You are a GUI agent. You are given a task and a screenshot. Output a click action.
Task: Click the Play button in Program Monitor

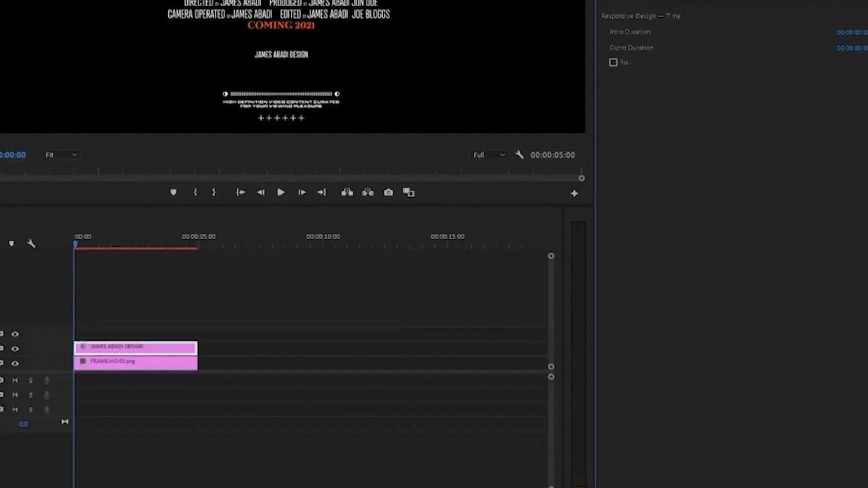point(281,192)
